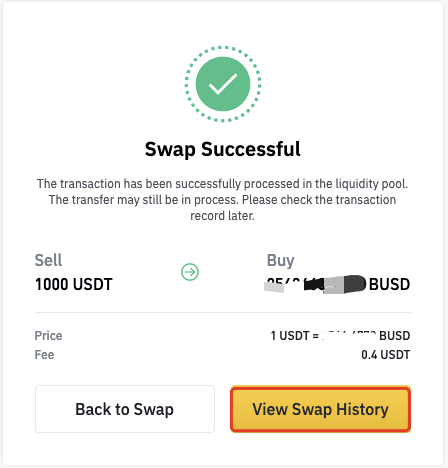Click the BUSD currency text in Buy row
This screenshot has width=448, height=468.
pos(389,284)
